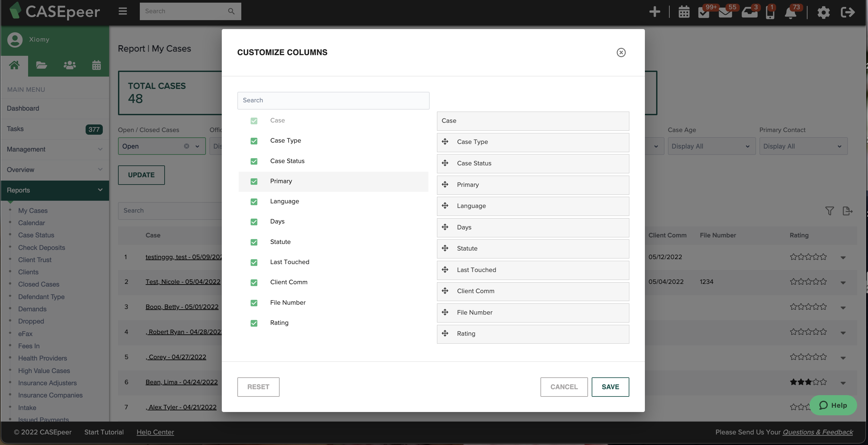This screenshot has height=445, width=868.
Task: Open Closed Cases report in sidebar
Action: [38, 284]
